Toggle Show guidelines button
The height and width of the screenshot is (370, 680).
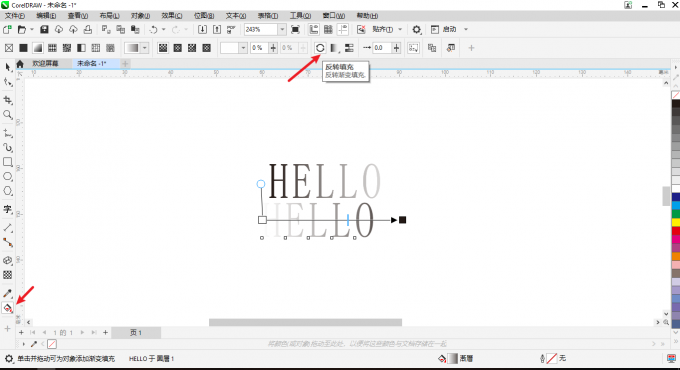click(343, 29)
